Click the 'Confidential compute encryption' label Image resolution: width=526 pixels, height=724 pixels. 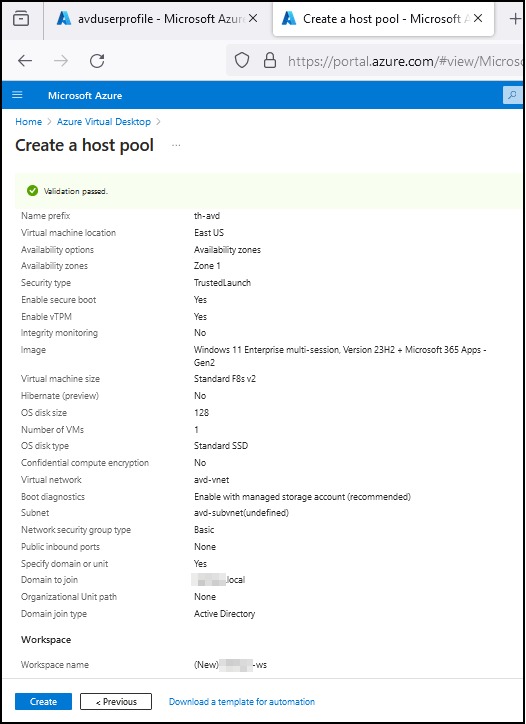tap(85, 462)
